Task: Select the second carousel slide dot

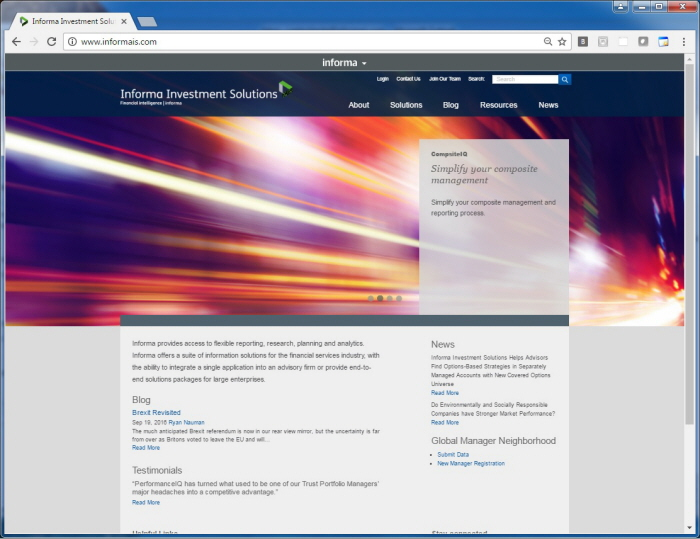Action: (x=380, y=298)
